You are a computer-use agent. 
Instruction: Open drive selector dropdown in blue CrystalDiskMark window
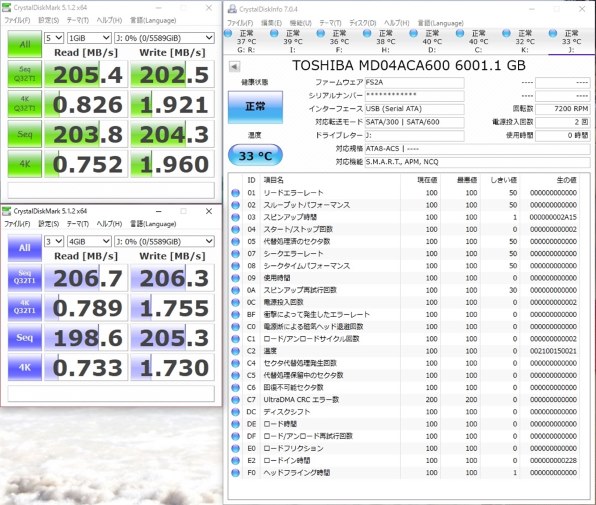(164, 241)
